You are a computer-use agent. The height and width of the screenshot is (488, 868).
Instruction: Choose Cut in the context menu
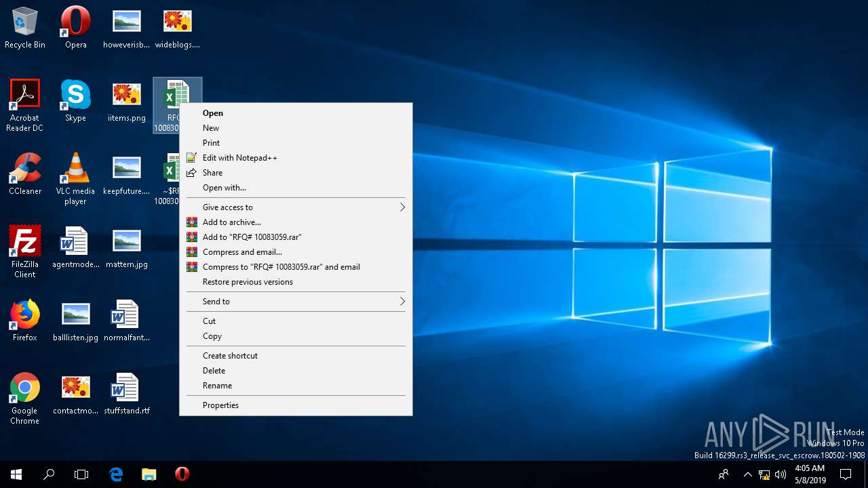pyautogui.click(x=296, y=321)
